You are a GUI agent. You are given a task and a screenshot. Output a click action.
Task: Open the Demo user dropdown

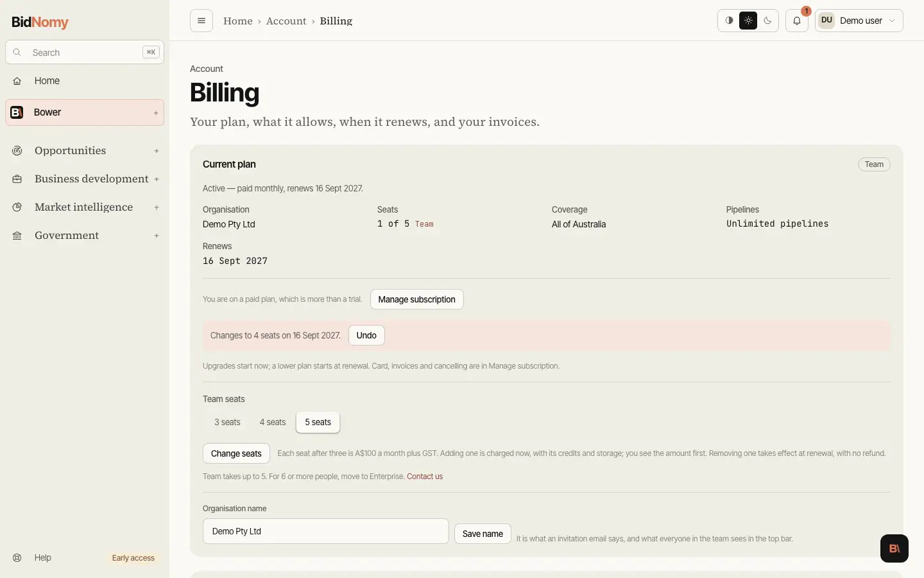click(x=859, y=21)
